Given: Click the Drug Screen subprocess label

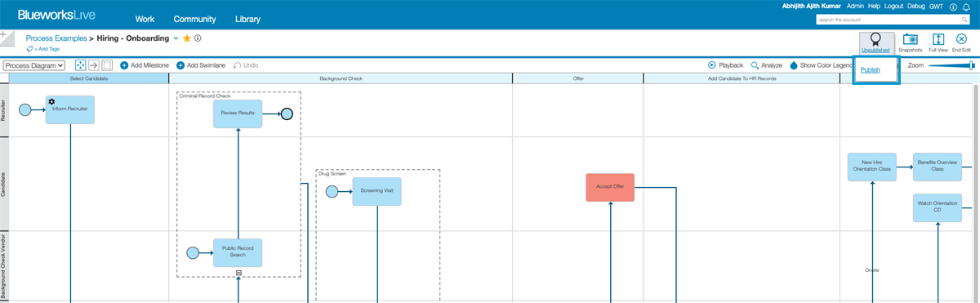Looking at the screenshot, I should pos(332,173).
